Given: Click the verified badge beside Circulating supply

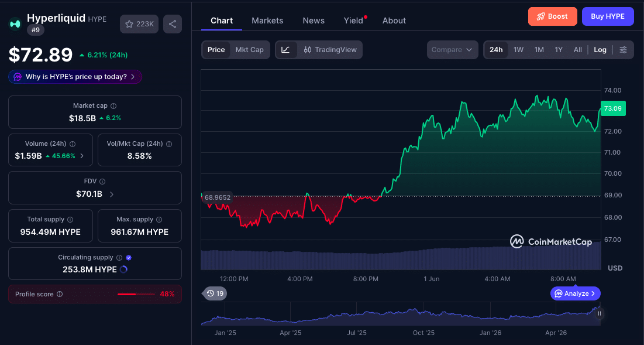Looking at the screenshot, I should pos(129,257).
